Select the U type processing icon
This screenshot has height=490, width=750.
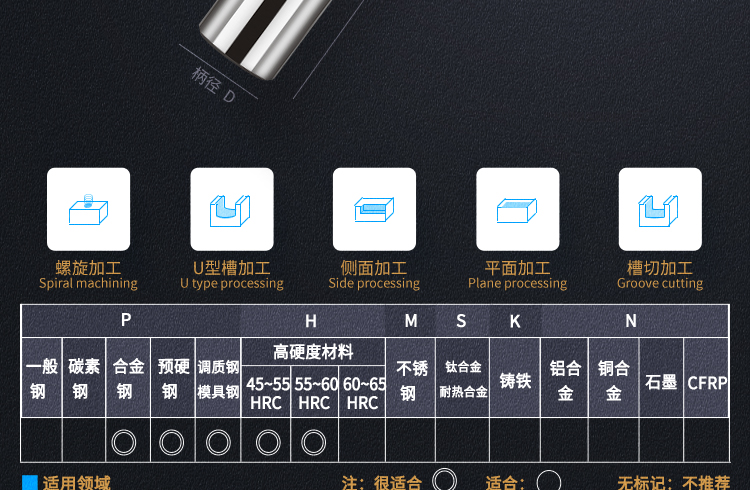[232, 209]
